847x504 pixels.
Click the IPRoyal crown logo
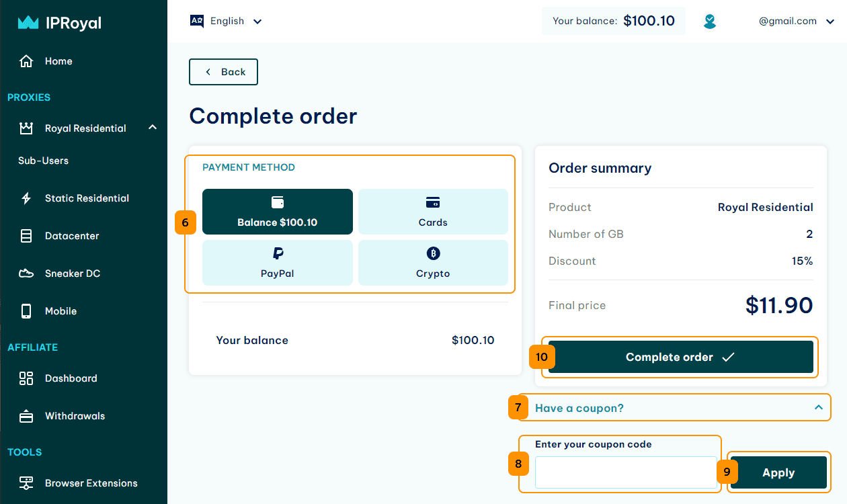click(x=28, y=23)
